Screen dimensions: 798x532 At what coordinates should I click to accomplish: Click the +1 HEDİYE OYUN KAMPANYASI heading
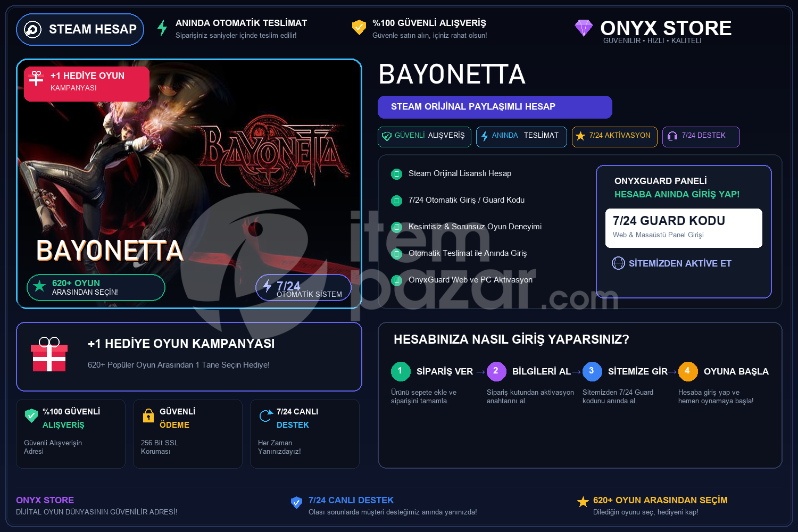[181, 344]
